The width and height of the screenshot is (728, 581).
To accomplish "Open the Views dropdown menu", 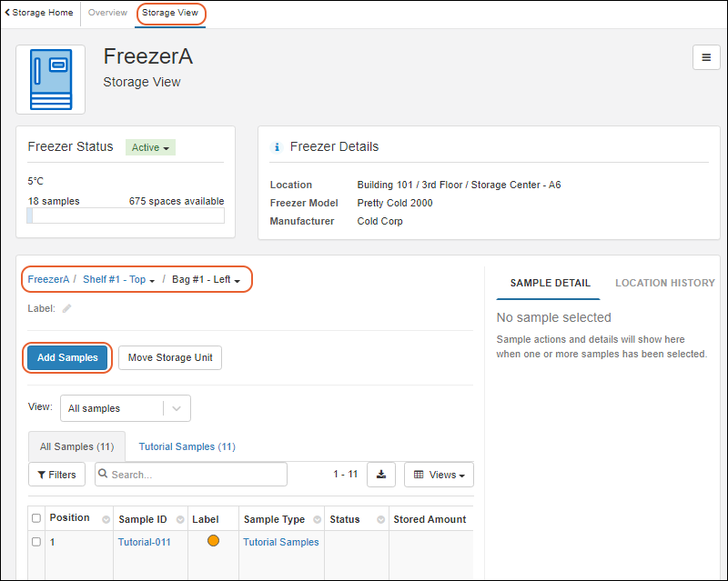I will click(x=439, y=475).
